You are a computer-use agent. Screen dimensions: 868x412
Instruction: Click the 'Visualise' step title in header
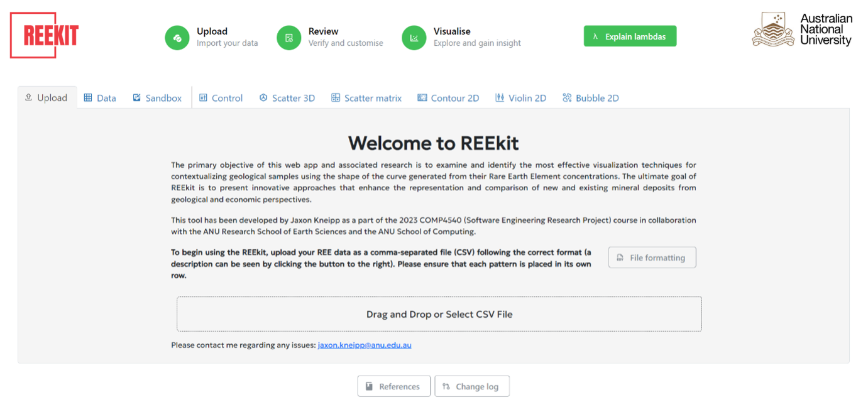click(452, 31)
